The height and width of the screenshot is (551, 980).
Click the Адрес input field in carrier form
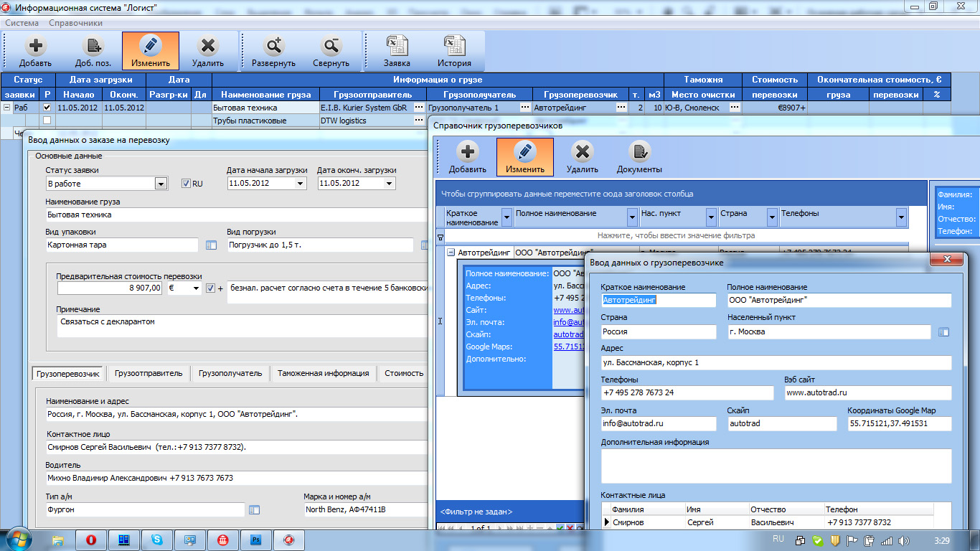[776, 363]
